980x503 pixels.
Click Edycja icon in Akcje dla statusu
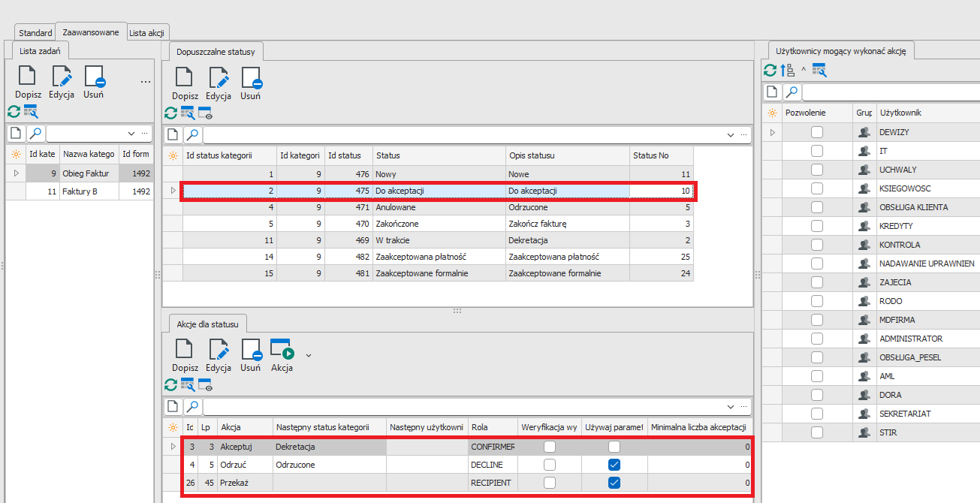point(218,350)
